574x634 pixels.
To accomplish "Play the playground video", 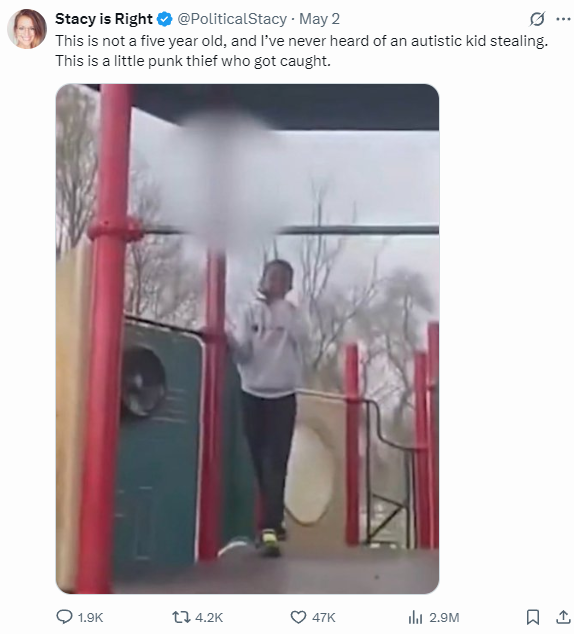I will pyautogui.click(x=247, y=338).
